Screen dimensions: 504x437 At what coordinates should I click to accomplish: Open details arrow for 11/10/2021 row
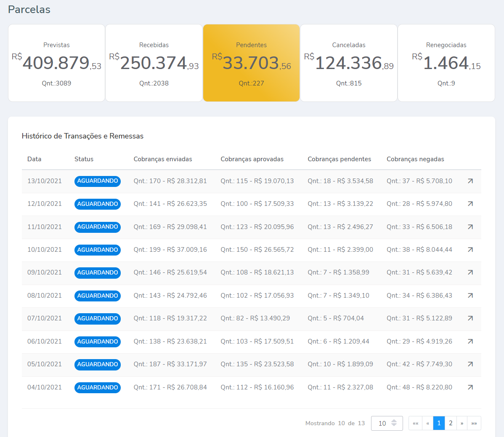click(x=470, y=227)
